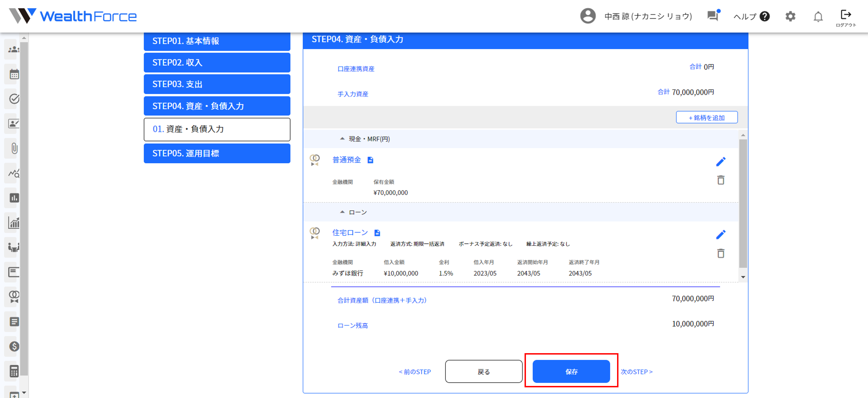Open the rings ribbon icon in sidebar
The image size is (868, 398).
[x=14, y=297]
